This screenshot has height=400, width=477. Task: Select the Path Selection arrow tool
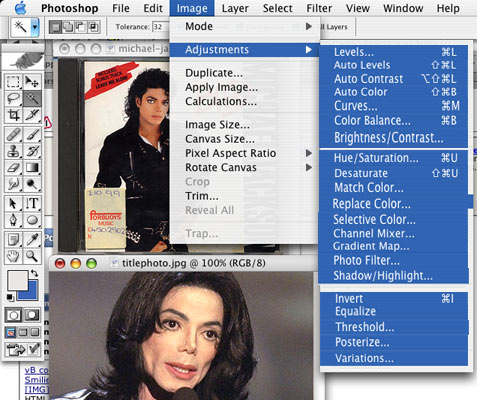pyautogui.click(x=13, y=203)
